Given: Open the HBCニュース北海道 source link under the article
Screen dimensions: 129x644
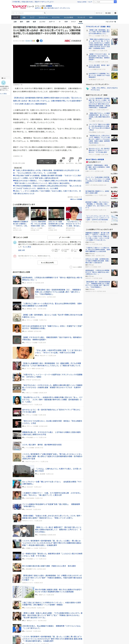Looking at the screenshot, I should [76, 199].
